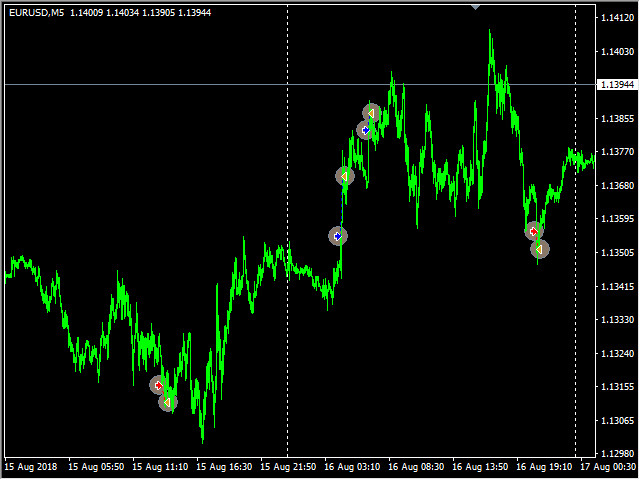Click time label 16 Aug 08:30
The width and height of the screenshot is (640, 480).
416,467
